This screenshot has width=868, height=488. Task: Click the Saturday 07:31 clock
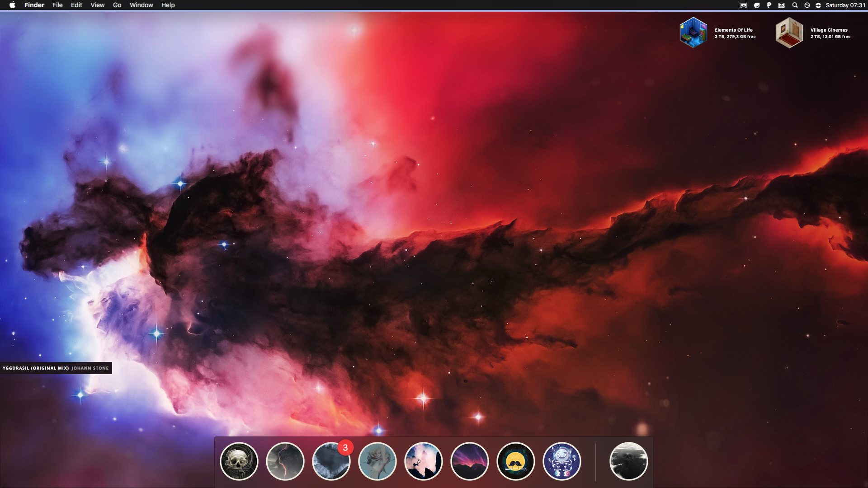pyautogui.click(x=845, y=5)
